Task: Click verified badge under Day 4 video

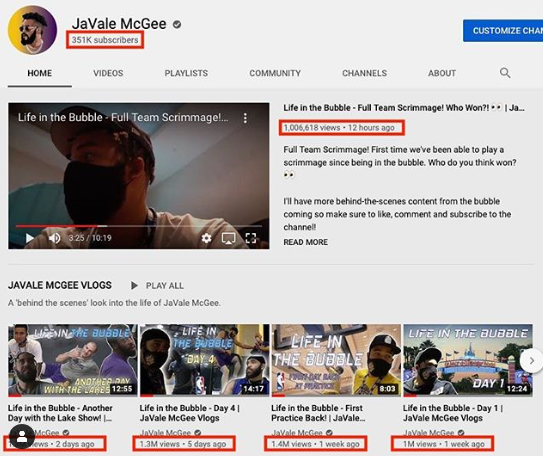Action: (x=198, y=432)
